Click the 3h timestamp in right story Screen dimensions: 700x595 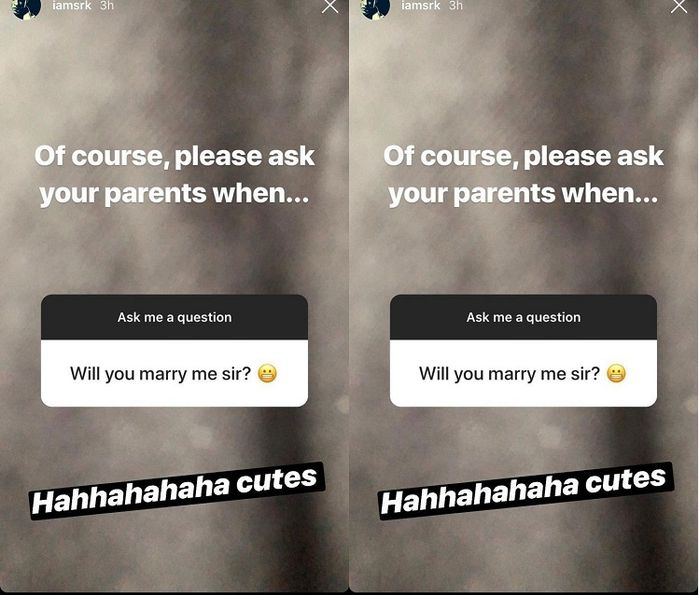[456, 6]
